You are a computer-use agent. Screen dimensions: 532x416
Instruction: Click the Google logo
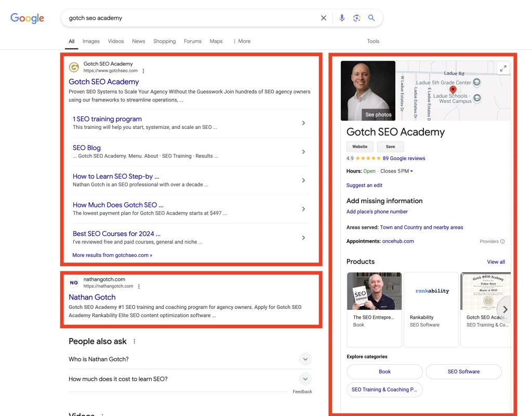coord(27,18)
